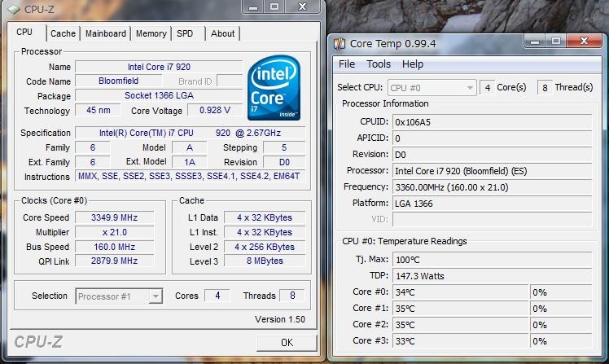Maximize the Core Temp window

point(556,41)
